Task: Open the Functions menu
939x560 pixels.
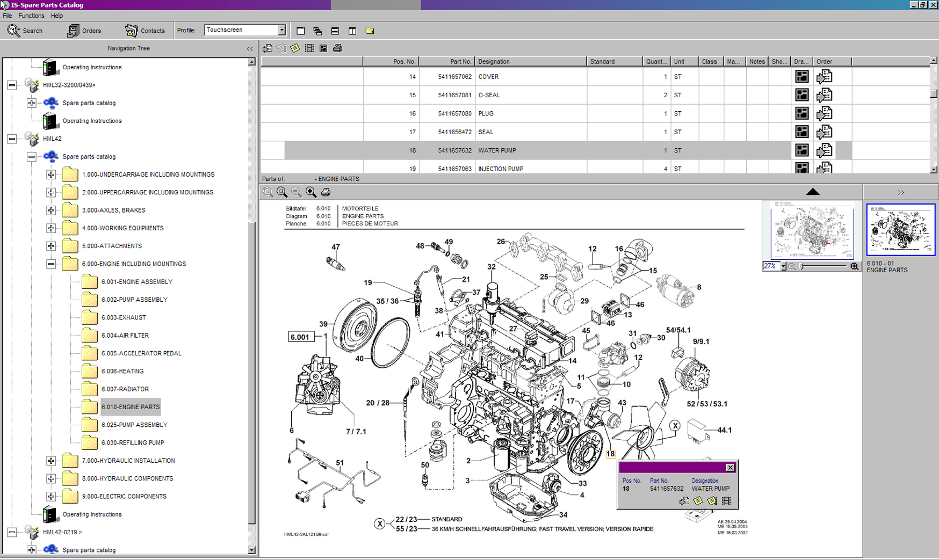Action: click(31, 16)
